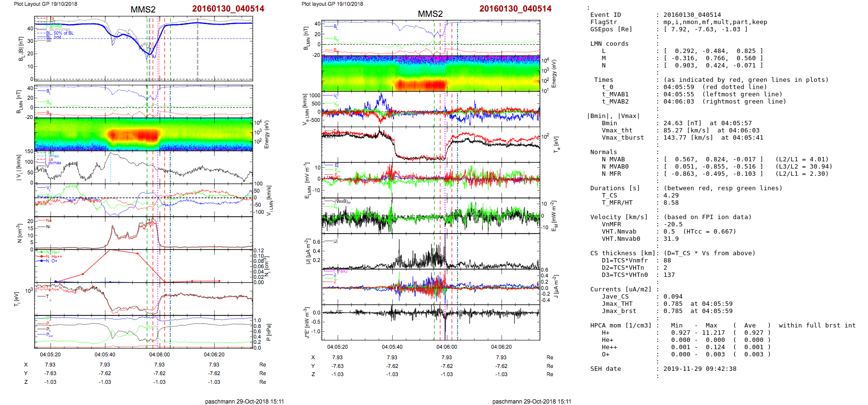The height and width of the screenshot is (405, 868).
Task: Select the VnMFR value '-20.5'
Action: pyautogui.click(x=673, y=224)
